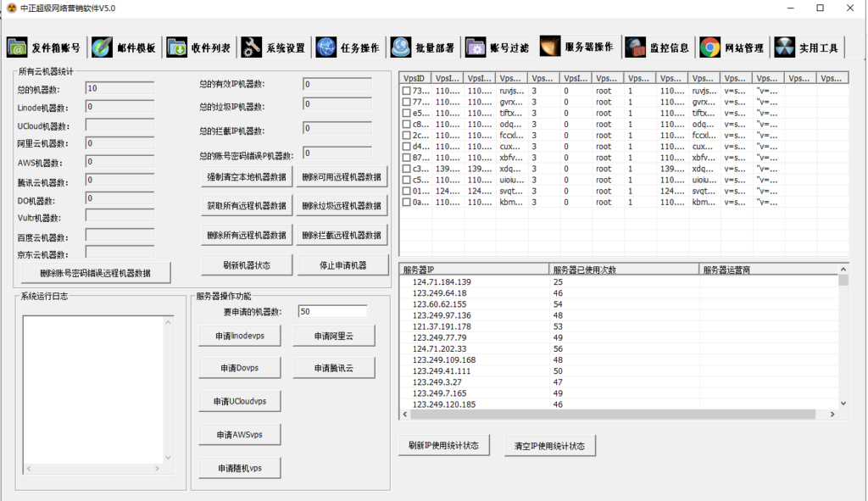The height and width of the screenshot is (501, 868).
Task: Click the 清空IP使用统计状态 button
Action: pos(549,446)
